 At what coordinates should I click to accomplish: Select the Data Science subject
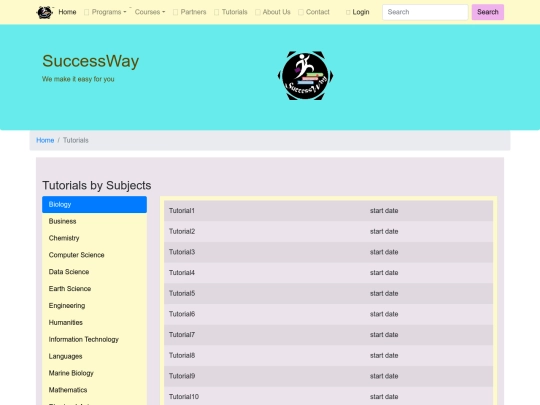tap(94, 272)
